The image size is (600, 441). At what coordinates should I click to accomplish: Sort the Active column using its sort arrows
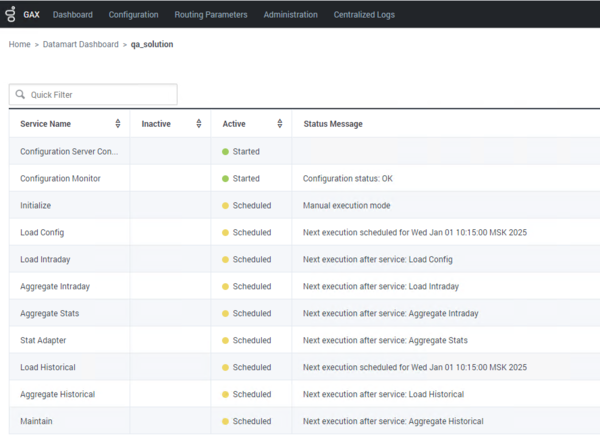[x=280, y=123]
